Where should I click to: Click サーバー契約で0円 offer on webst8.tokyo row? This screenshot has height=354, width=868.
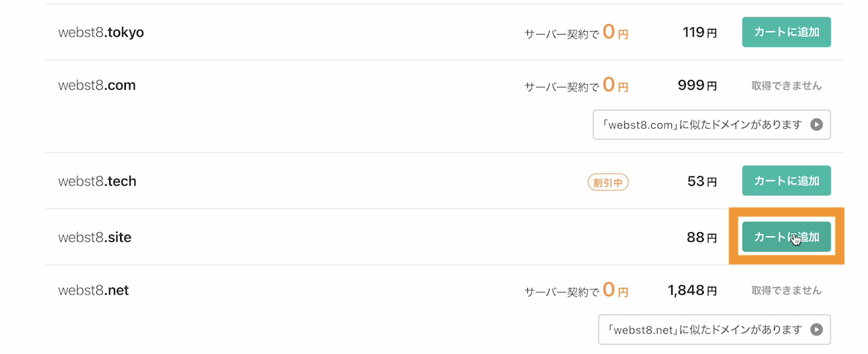tap(576, 32)
